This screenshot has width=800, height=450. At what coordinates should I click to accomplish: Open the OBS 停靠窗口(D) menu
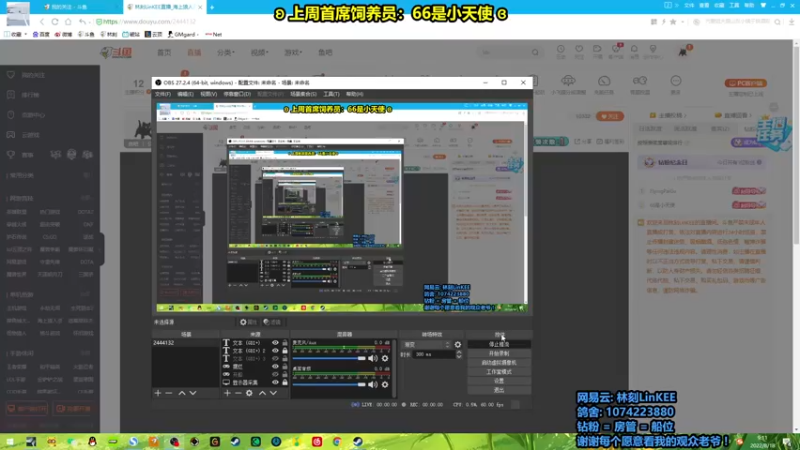tap(237, 94)
